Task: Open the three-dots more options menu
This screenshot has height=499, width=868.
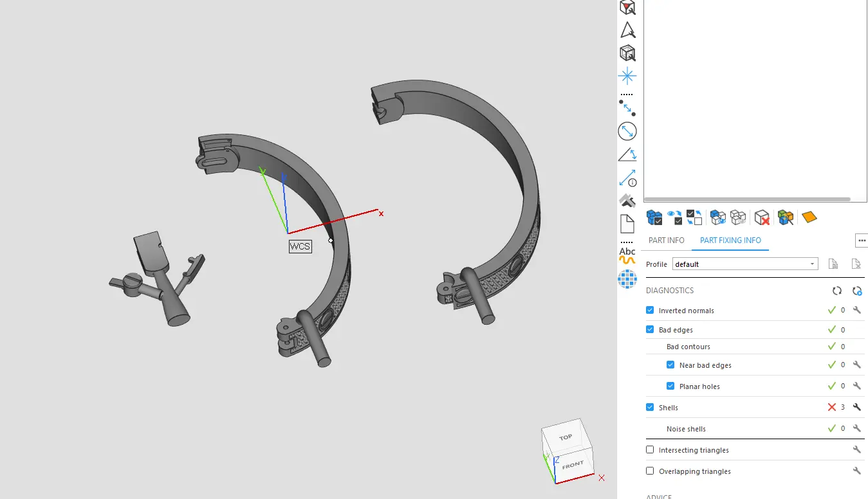Action: pyautogui.click(x=862, y=240)
